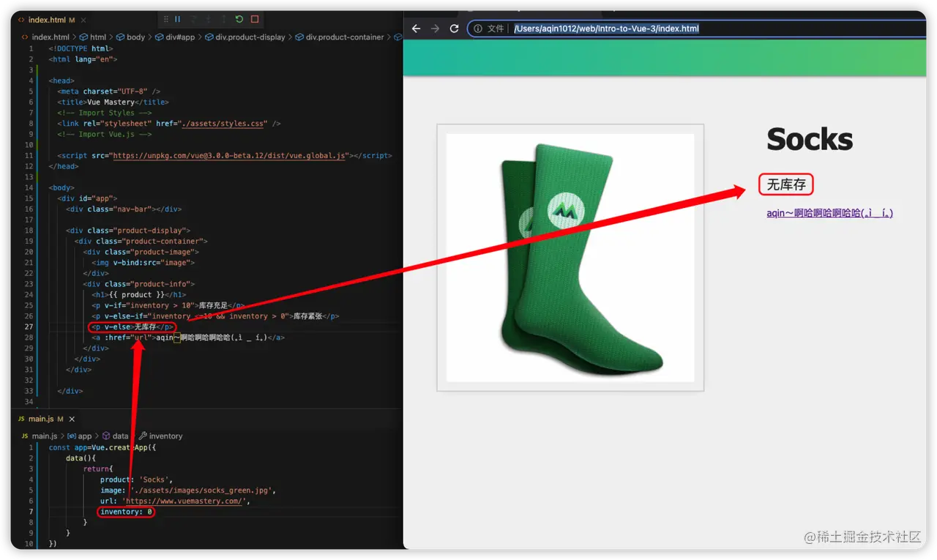Stop debugging with the red square
The image size is (937, 560).
pos(255,20)
